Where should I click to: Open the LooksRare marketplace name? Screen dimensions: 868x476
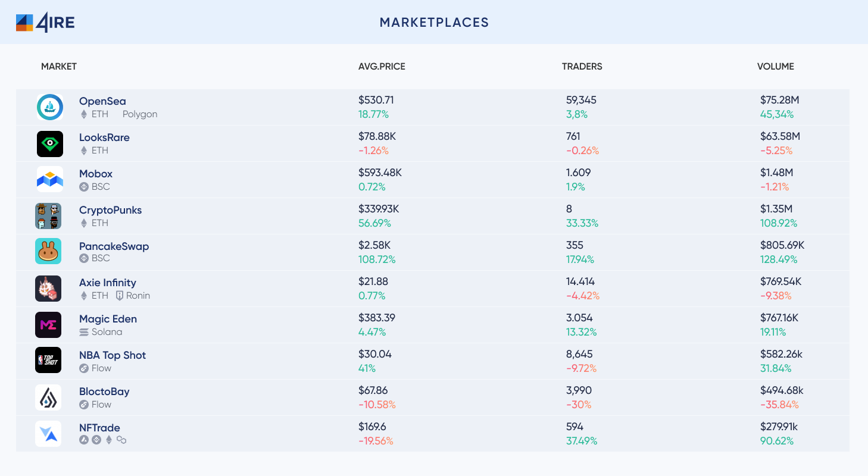point(104,137)
